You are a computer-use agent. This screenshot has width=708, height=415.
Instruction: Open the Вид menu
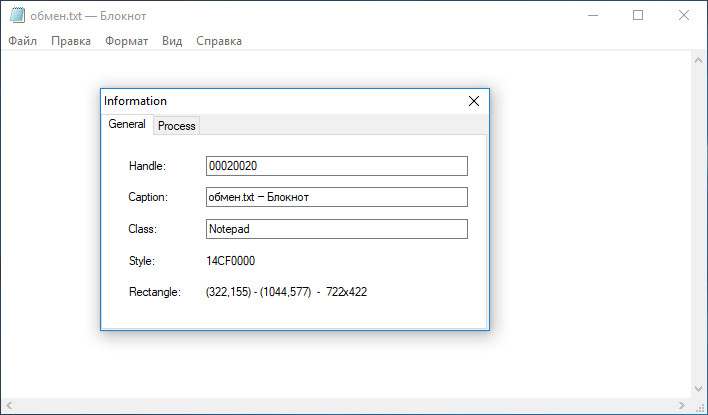click(x=172, y=41)
